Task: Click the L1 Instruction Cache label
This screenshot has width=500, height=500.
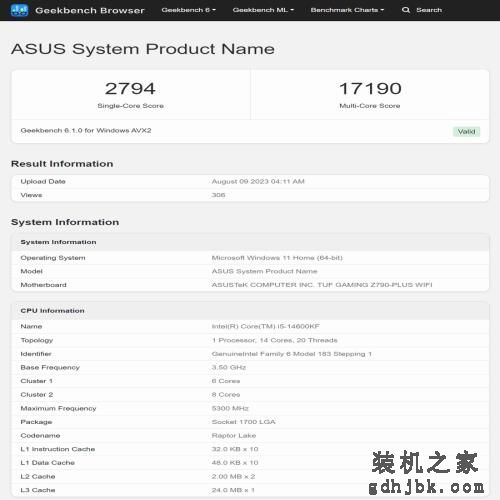Action: tap(58, 449)
